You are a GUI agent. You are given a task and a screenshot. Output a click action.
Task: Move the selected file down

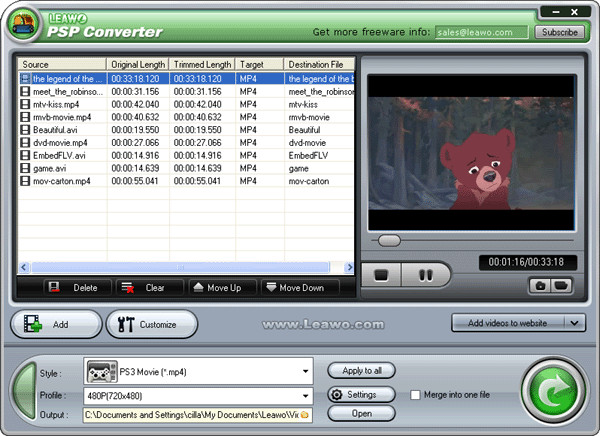coord(300,287)
